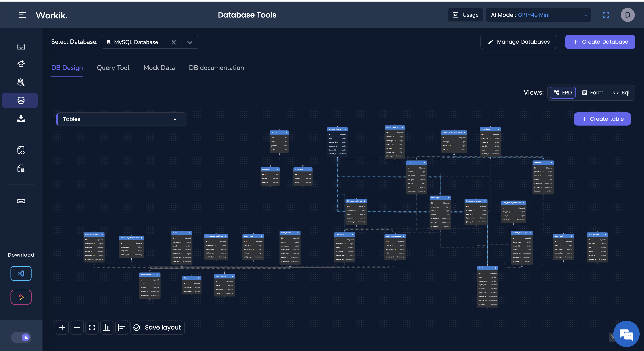
Task: Click the VS Code download icon
Action: point(21,273)
